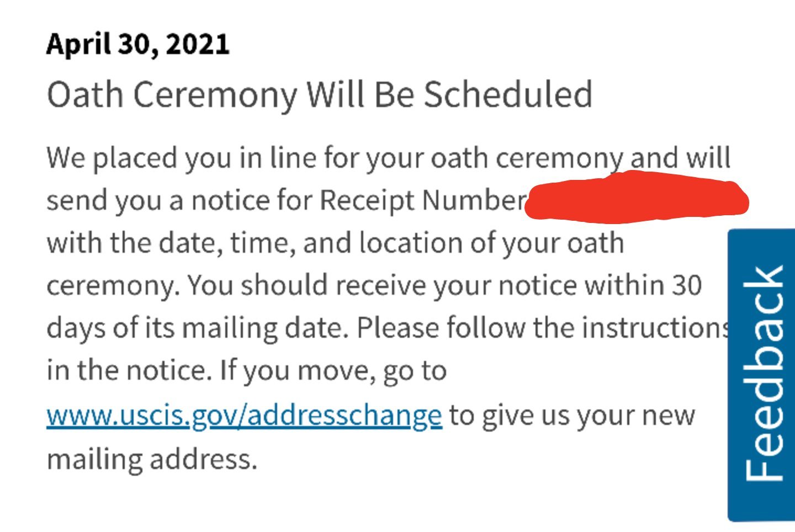Click the "to give us your new" text
The height and width of the screenshot is (532, 795).
tap(572, 415)
